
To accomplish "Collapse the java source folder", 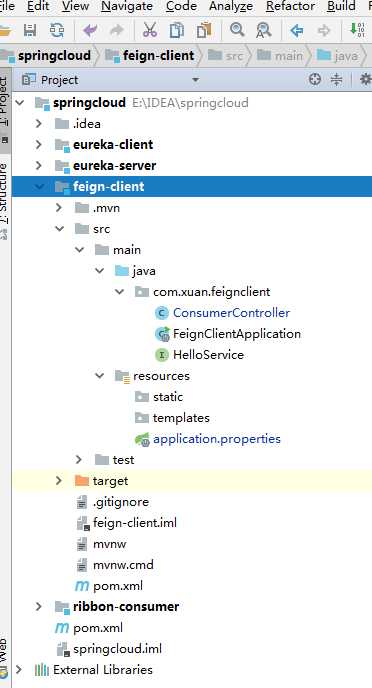I will pyautogui.click(x=100, y=271).
